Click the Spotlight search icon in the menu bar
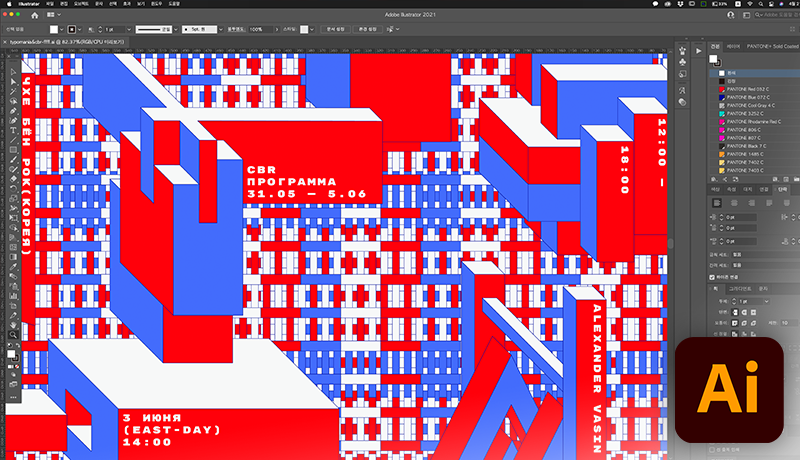The width and height of the screenshot is (800, 460). point(761,4)
